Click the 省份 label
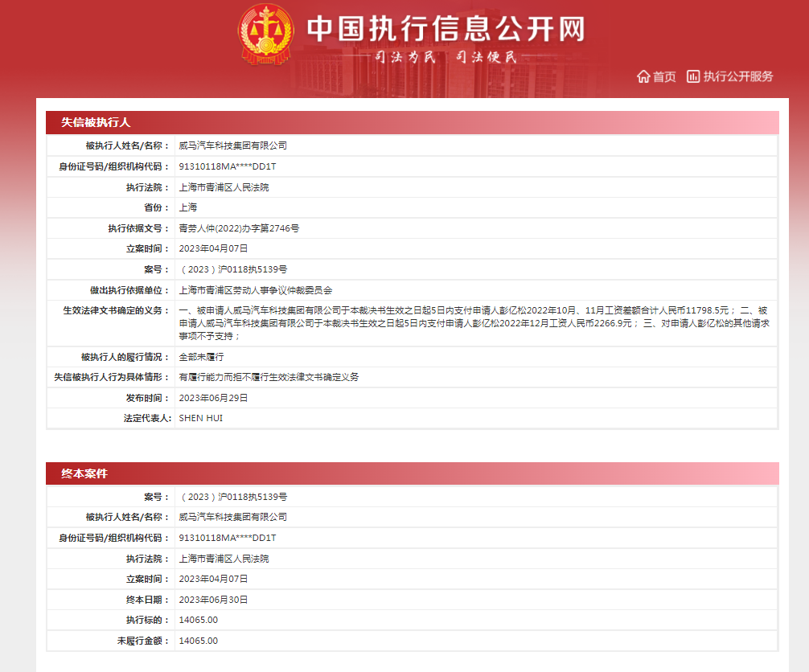The width and height of the screenshot is (809, 672). (156, 207)
